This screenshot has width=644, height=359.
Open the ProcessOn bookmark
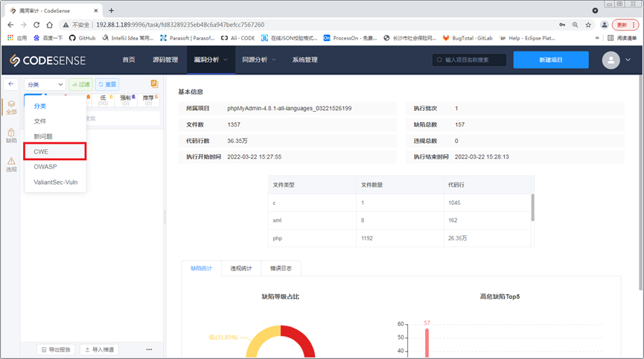(x=350, y=38)
